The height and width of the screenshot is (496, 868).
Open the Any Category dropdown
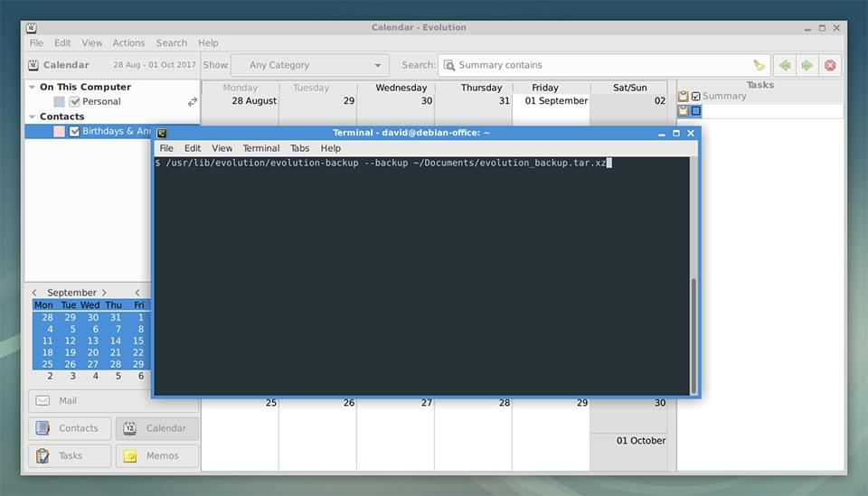tap(310, 65)
